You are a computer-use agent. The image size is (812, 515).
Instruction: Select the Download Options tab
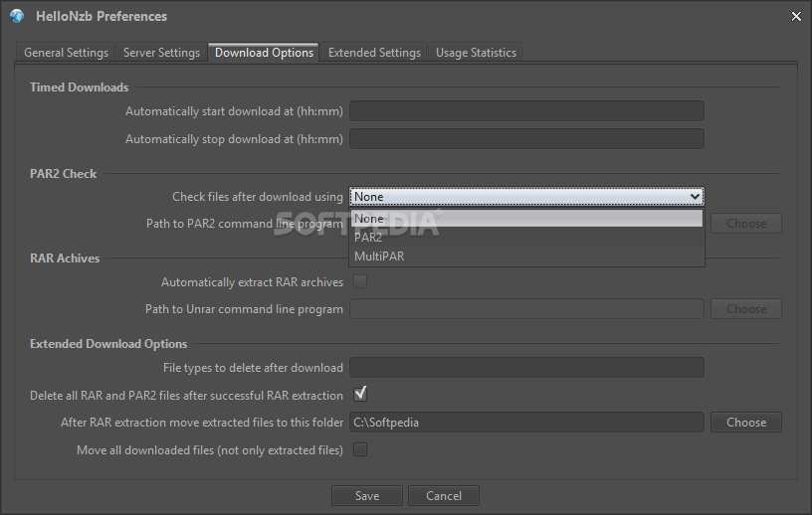tap(264, 53)
